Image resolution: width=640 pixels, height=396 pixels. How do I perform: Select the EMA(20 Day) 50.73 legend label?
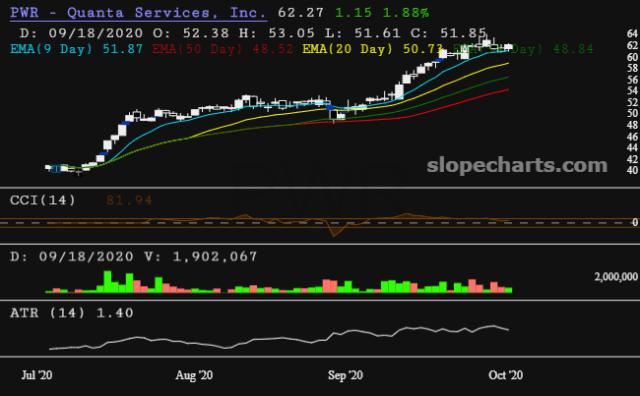tap(373, 49)
